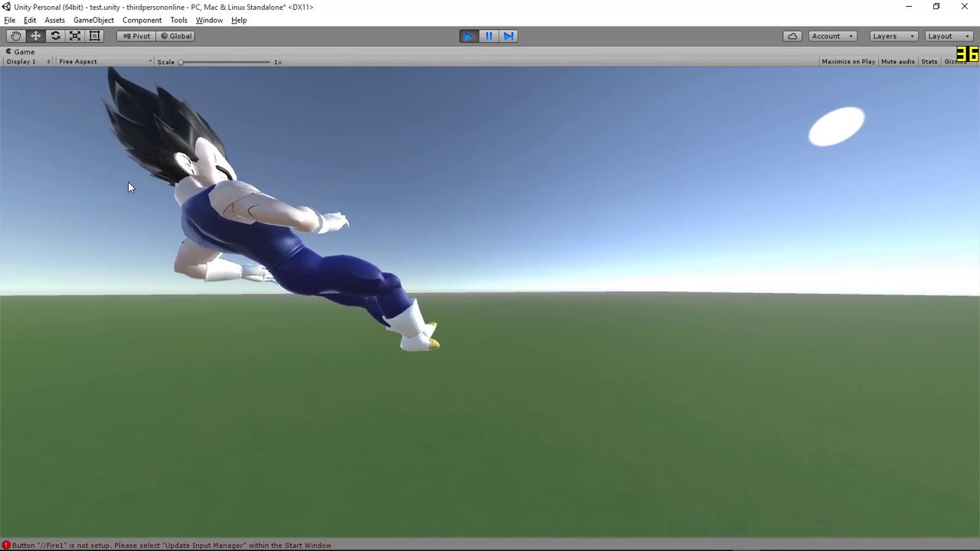Open the Account dropdown
The image size is (980, 551).
[x=832, y=36]
